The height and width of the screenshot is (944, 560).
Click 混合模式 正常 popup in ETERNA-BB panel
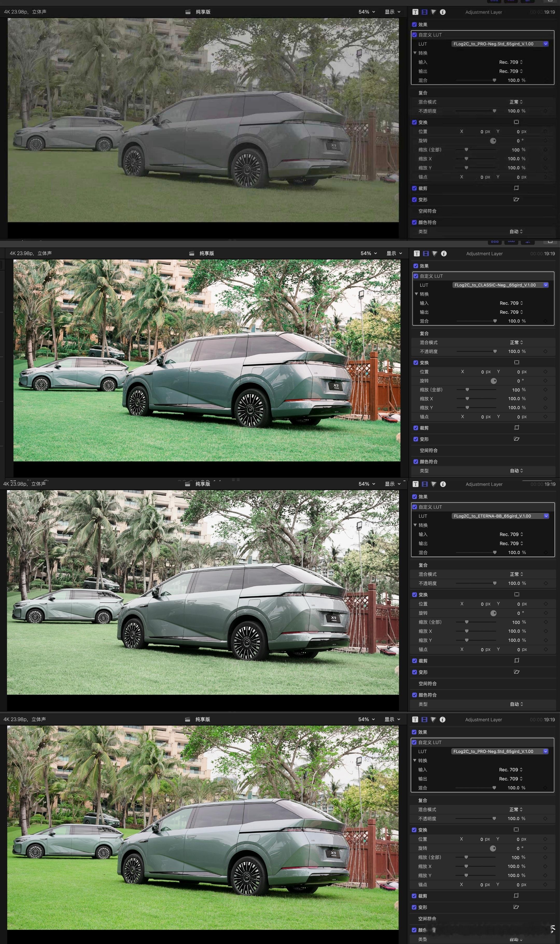(516, 574)
